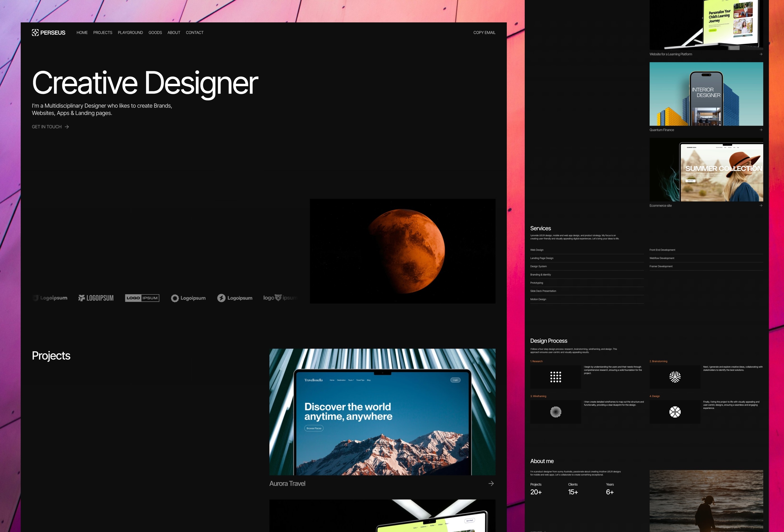The height and width of the screenshot is (532, 784).
Task: Click the Wireframing circle icon
Action: [556, 412]
